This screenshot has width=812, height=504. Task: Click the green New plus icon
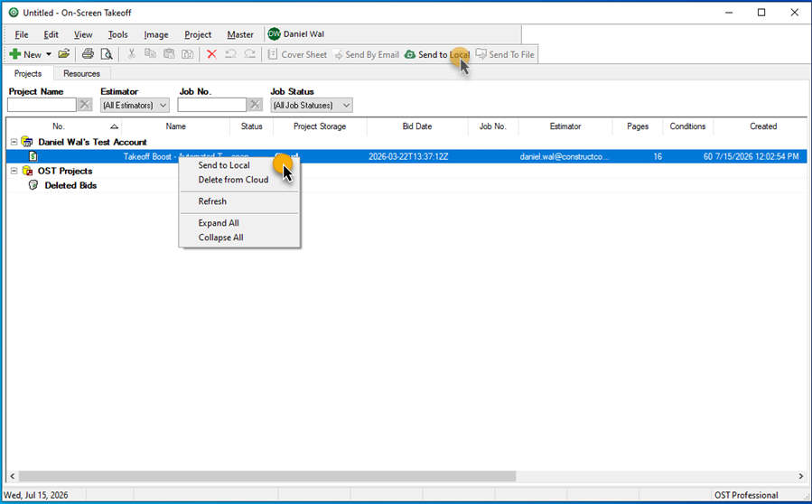(x=15, y=54)
